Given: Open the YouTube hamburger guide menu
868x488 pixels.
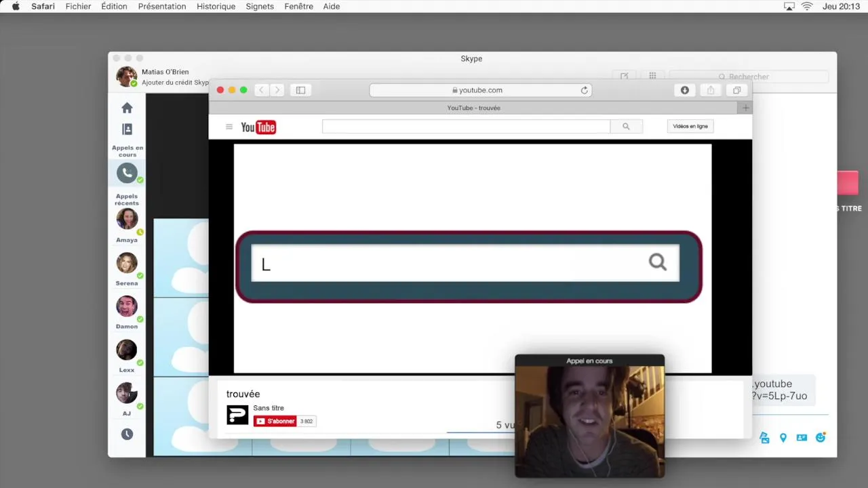Looking at the screenshot, I should pos(229,127).
